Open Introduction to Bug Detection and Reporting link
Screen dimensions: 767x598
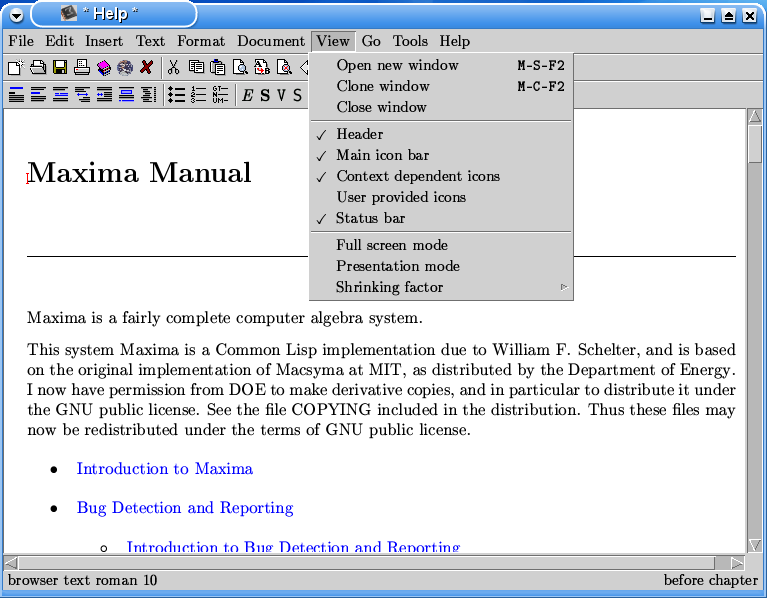pyautogui.click(x=293, y=546)
